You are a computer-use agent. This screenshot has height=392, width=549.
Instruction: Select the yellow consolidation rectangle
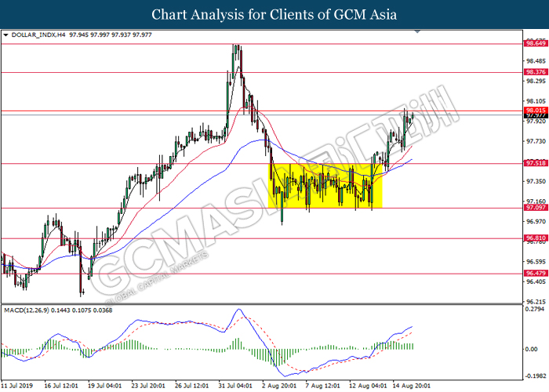(x=325, y=186)
